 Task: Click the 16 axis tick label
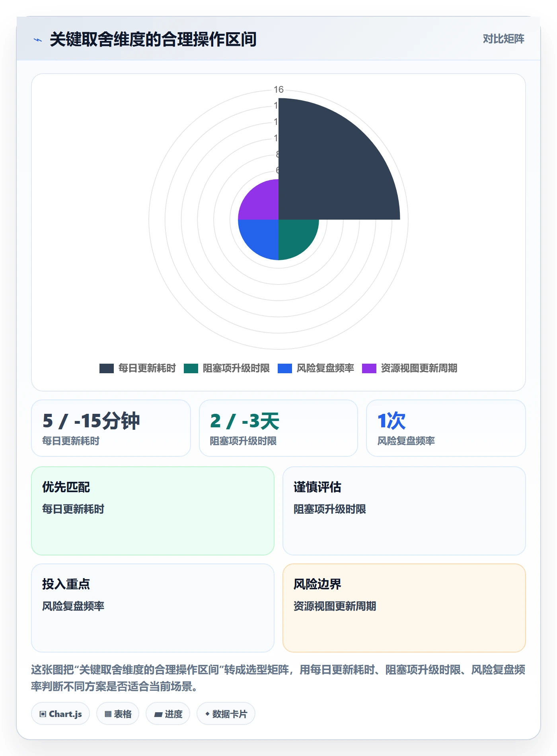(278, 90)
